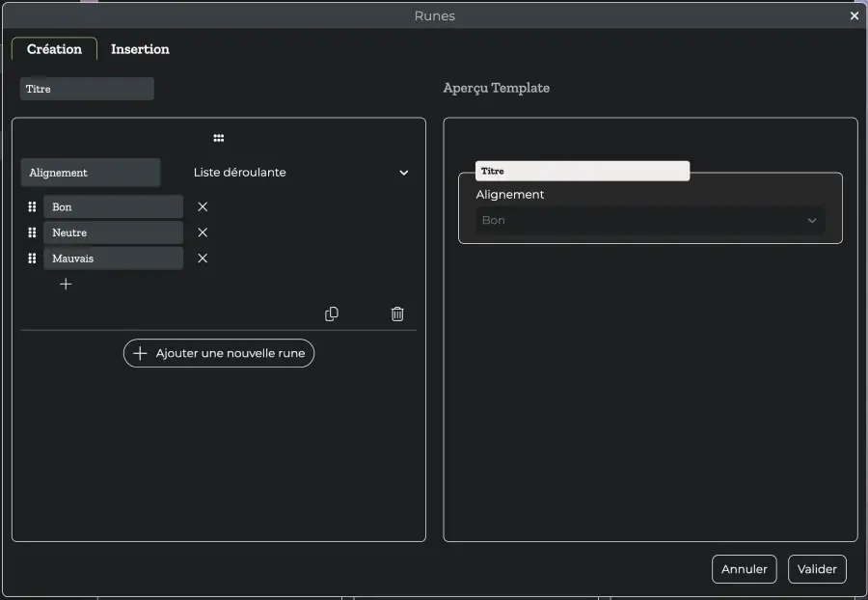Open the Liste déroulante type dropdown
The height and width of the screenshot is (600, 868).
pyautogui.click(x=301, y=172)
